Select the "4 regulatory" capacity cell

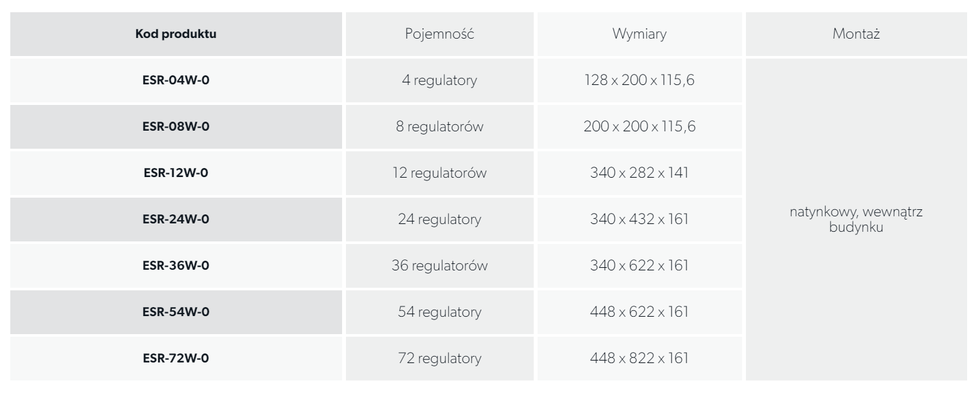coord(441,81)
